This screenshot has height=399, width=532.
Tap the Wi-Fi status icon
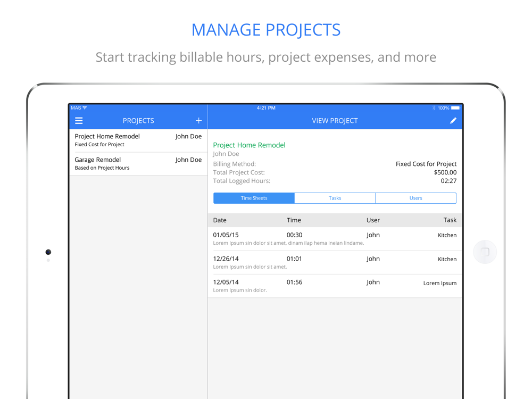(x=85, y=107)
